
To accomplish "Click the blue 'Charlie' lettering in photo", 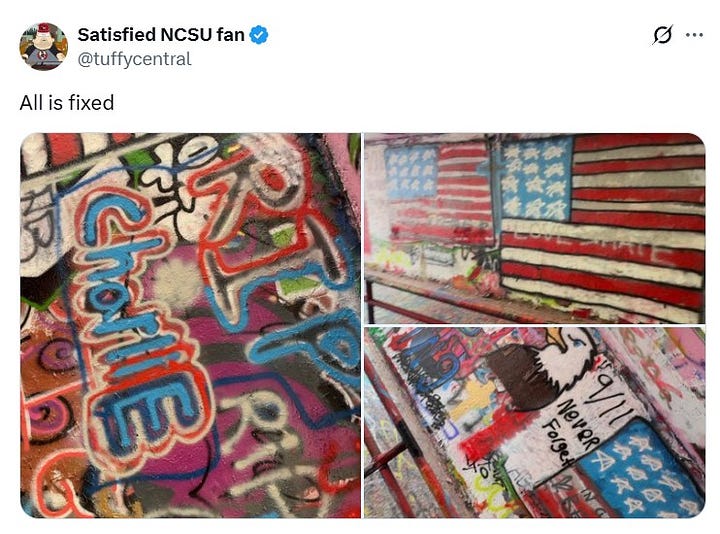I will [136, 321].
